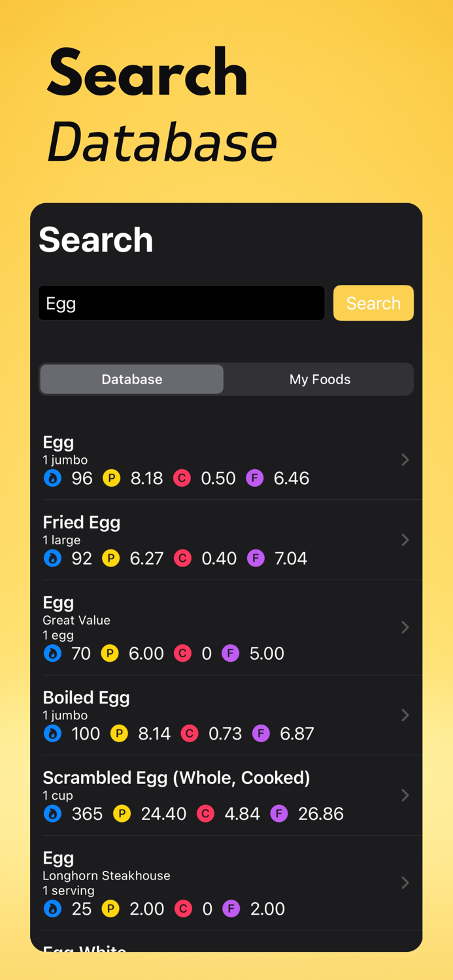Screen dimensions: 453x980
Task: Click the C carbs icon on Longhorn Steakhouse Egg
Action: point(183,909)
